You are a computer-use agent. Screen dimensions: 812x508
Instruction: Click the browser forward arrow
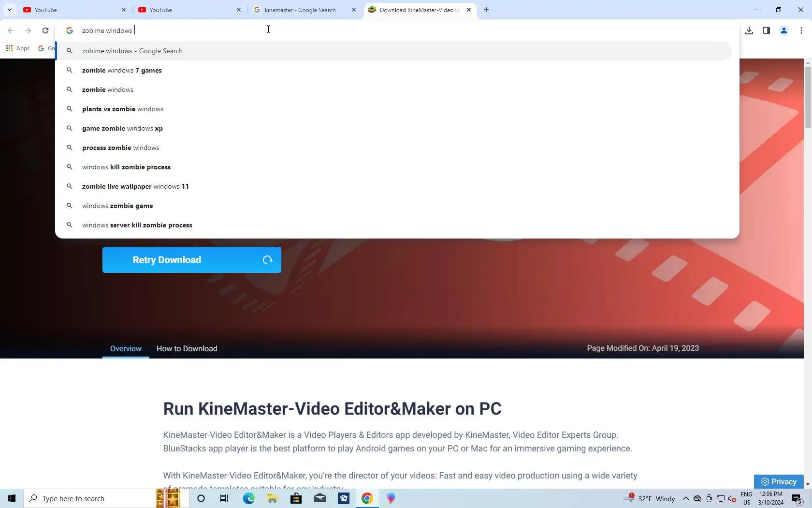(x=28, y=30)
